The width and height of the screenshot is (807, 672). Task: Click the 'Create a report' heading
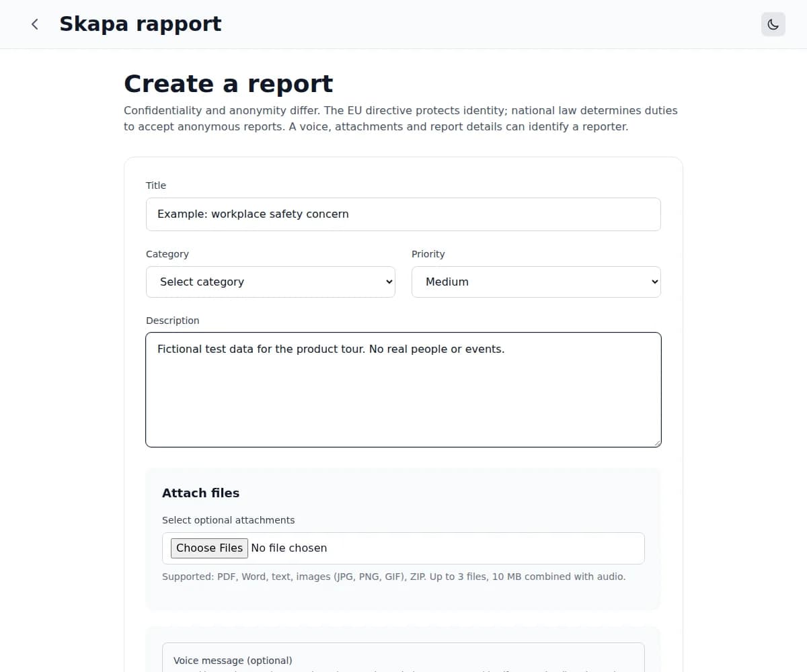[x=229, y=84]
